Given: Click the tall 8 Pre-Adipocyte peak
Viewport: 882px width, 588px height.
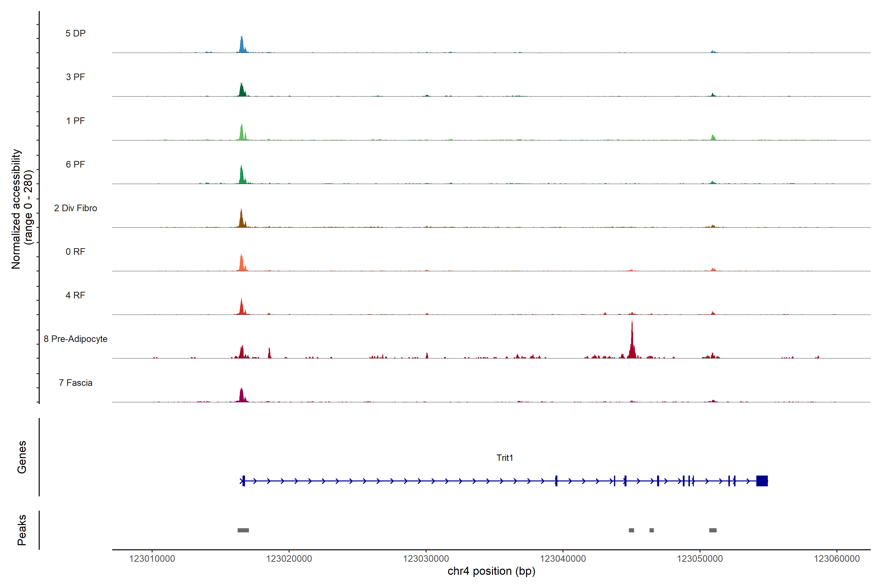Looking at the screenshot, I should 632,343.
